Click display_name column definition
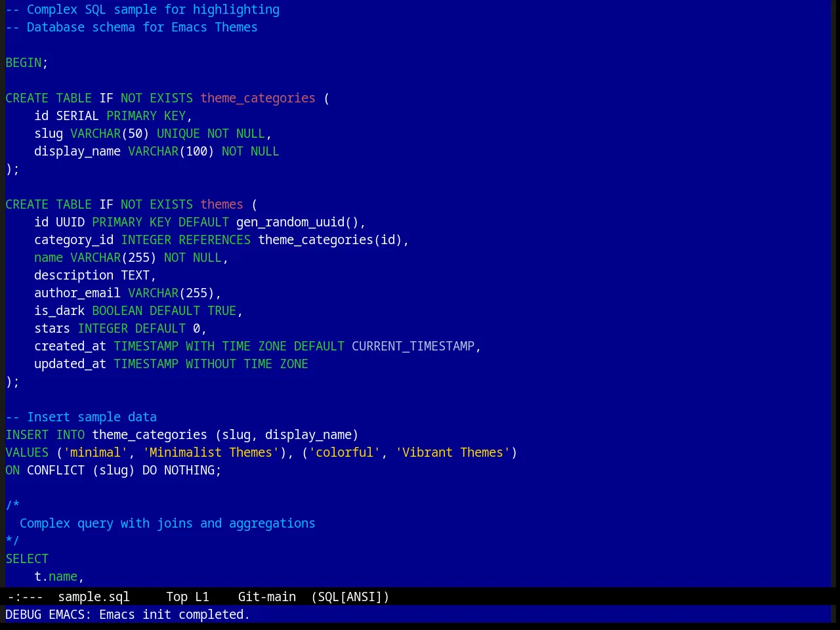Image resolution: width=840 pixels, height=630 pixels. tap(157, 152)
